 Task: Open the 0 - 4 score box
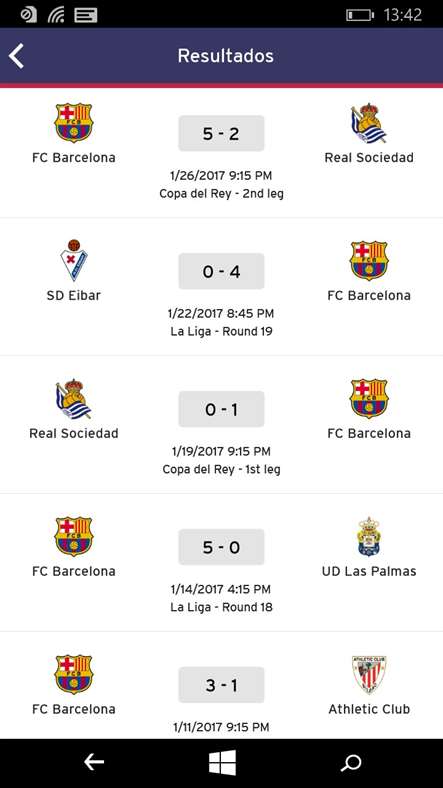pos(222,271)
